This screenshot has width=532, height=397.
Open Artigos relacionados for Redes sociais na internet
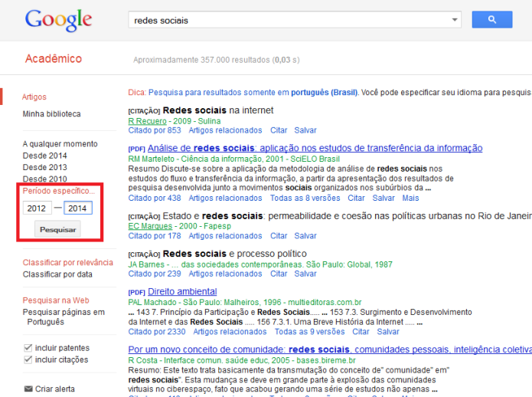tap(225, 130)
